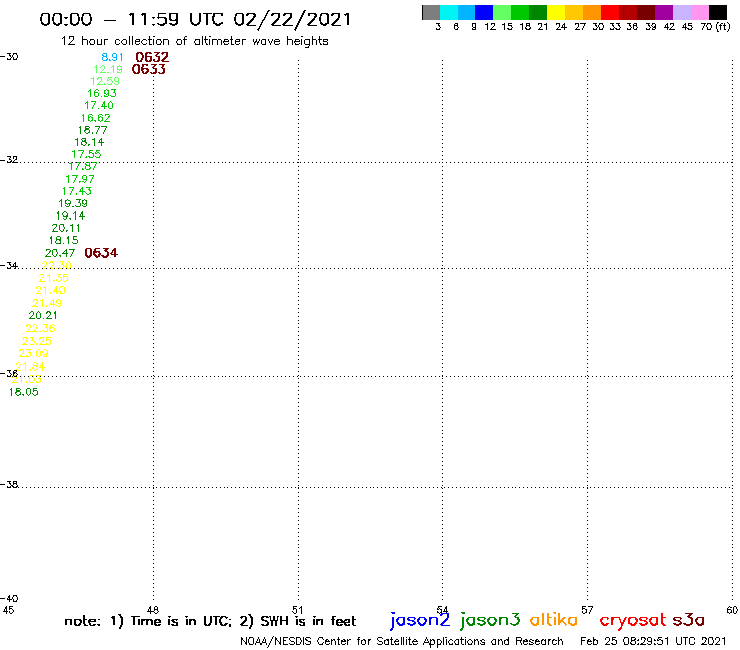
Task: Click the -38 latitude axis label
Action: [9, 485]
